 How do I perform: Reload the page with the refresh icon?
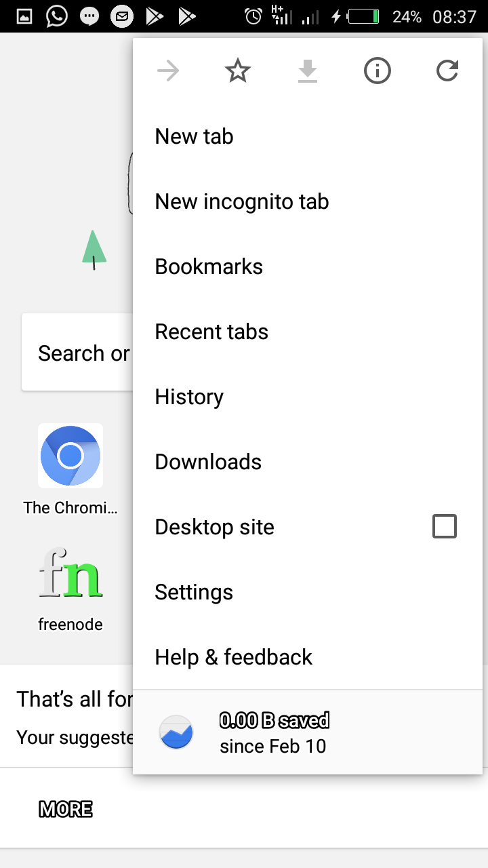coord(447,71)
